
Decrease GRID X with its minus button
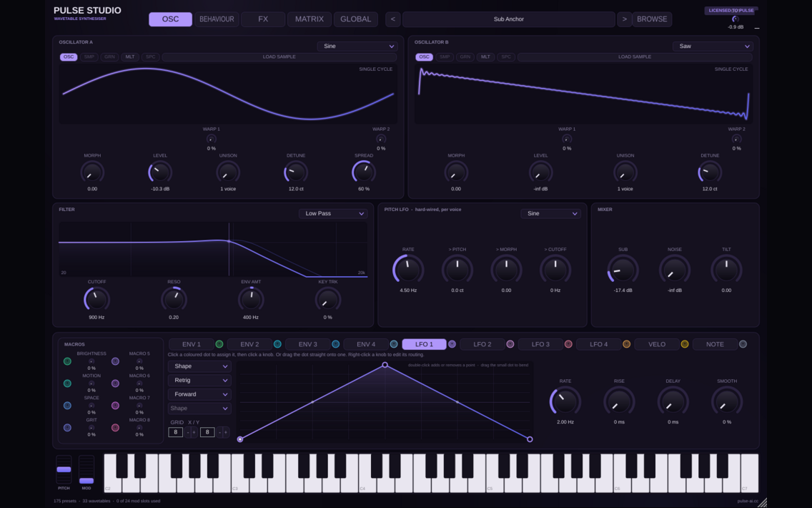(188, 432)
